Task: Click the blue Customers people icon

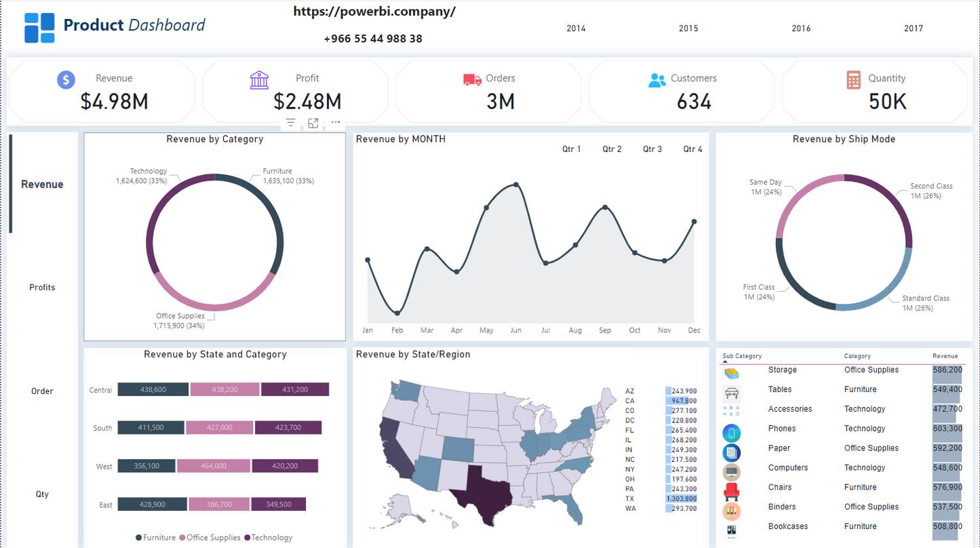Action: (656, 80)
